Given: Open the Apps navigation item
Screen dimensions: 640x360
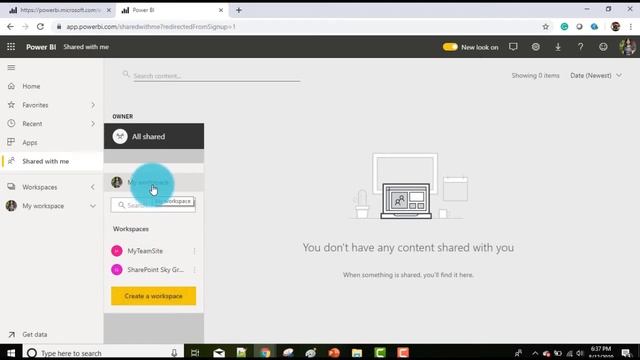Looking at the screenshot, I should tap(30, 142).
